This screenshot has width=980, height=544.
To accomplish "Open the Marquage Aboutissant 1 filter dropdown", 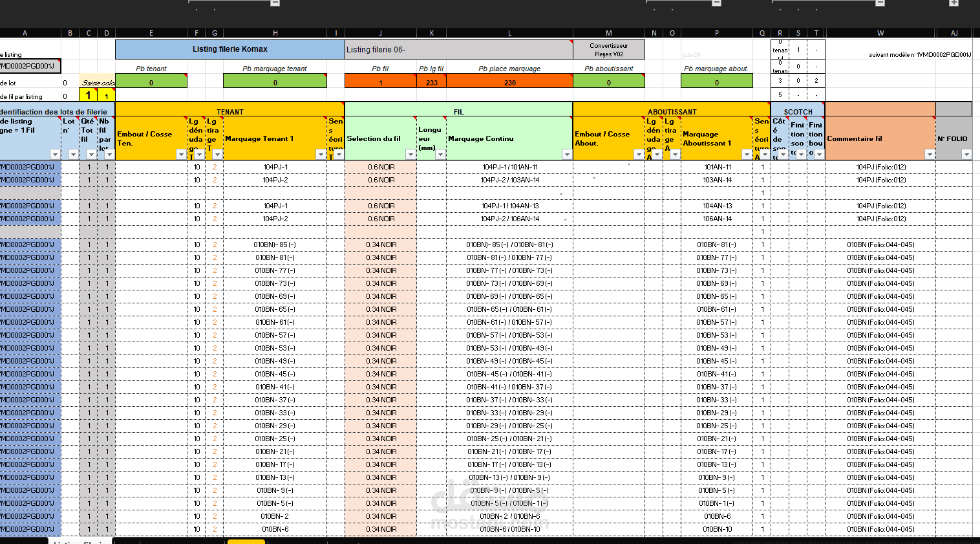I will tap(747, 154).
